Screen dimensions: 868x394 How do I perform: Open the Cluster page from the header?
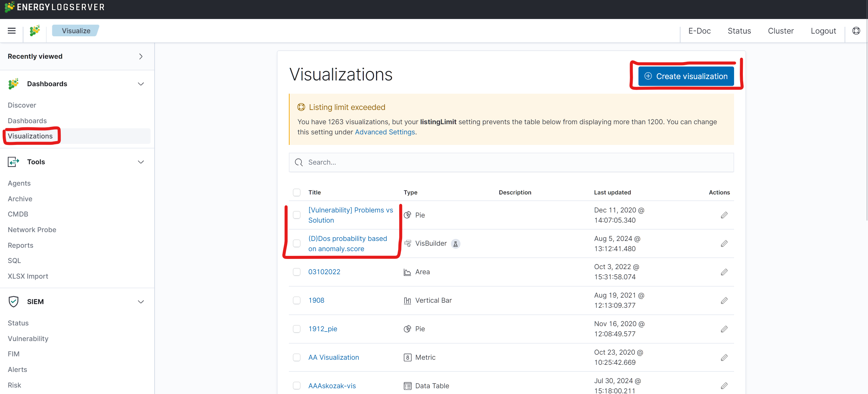point(781,31)
